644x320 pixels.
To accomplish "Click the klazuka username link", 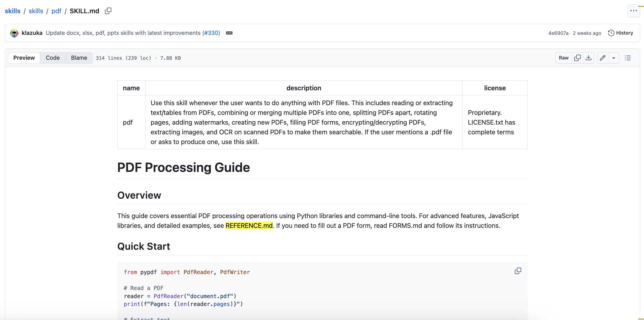I will [x=32, y=33].
